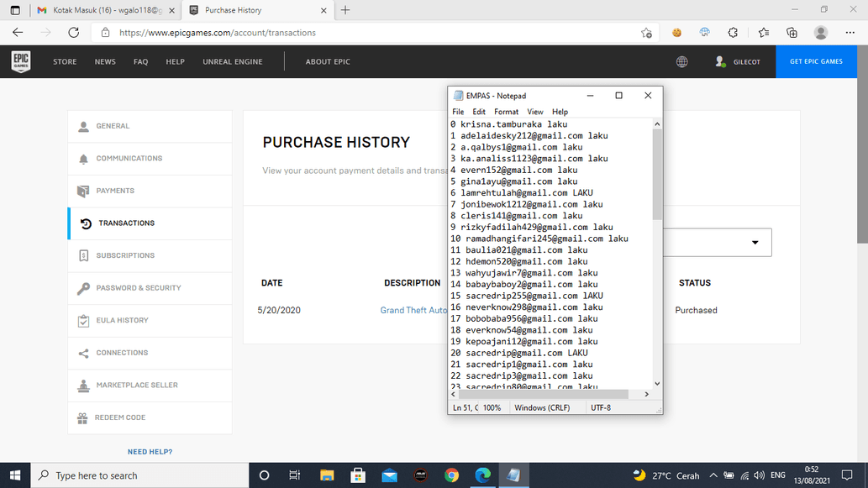Screen dimensions: 868x488
Task: Open Payments in the sidebar
Action: point(150,191)
